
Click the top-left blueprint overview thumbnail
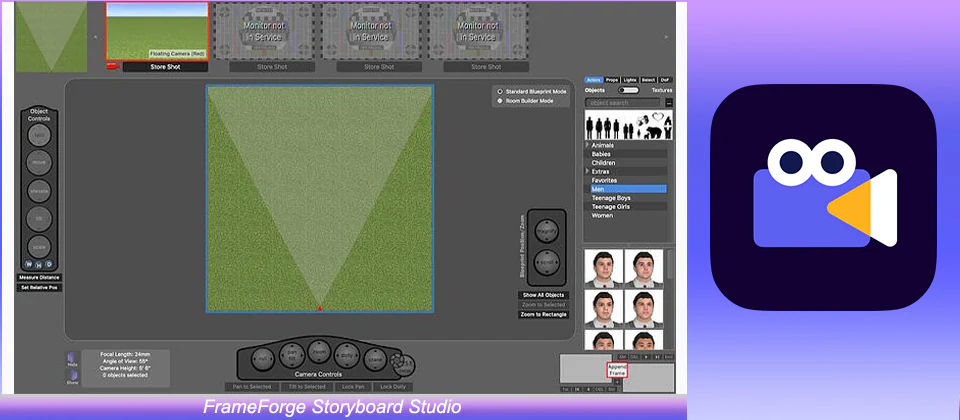51,37
